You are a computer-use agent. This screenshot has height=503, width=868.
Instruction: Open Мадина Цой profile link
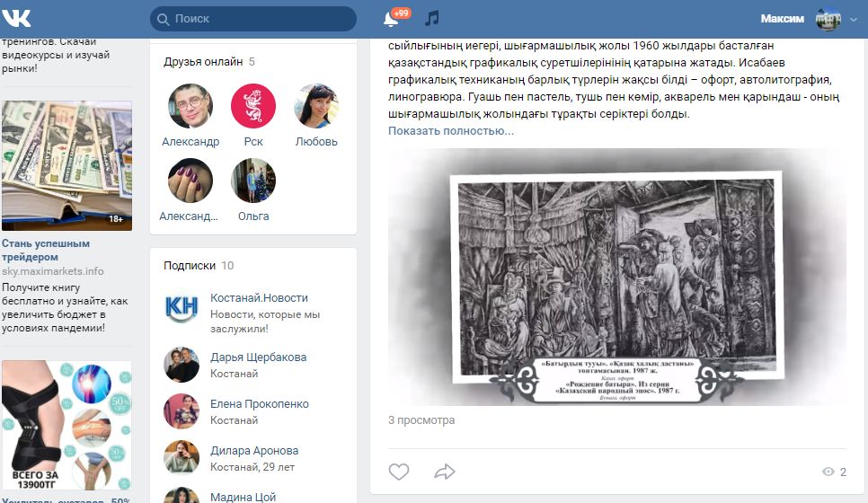[243, 497]
